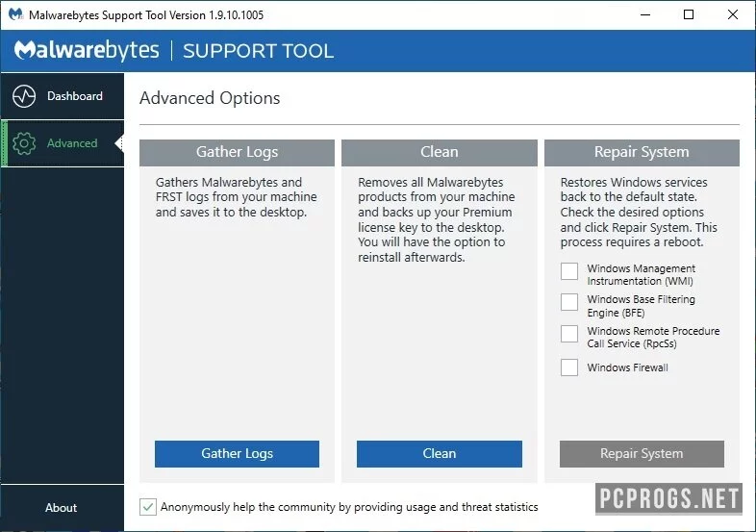Click the Dashboard pulse icon
The width and height of the screenshot is (756, 532).
[x=24, y=96]
